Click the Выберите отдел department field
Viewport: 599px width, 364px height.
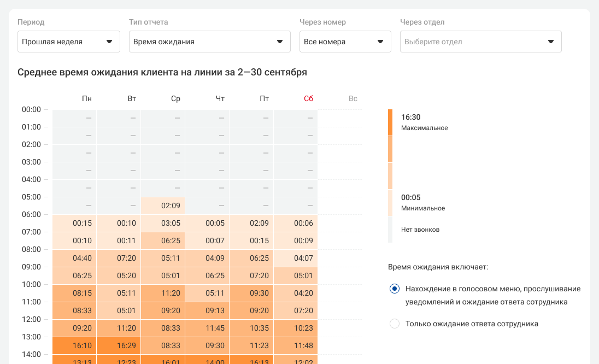pos(480,42)
